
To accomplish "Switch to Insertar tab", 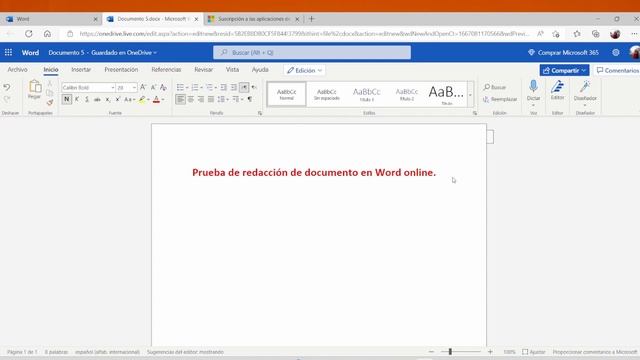I will click(x=81, y=70).
